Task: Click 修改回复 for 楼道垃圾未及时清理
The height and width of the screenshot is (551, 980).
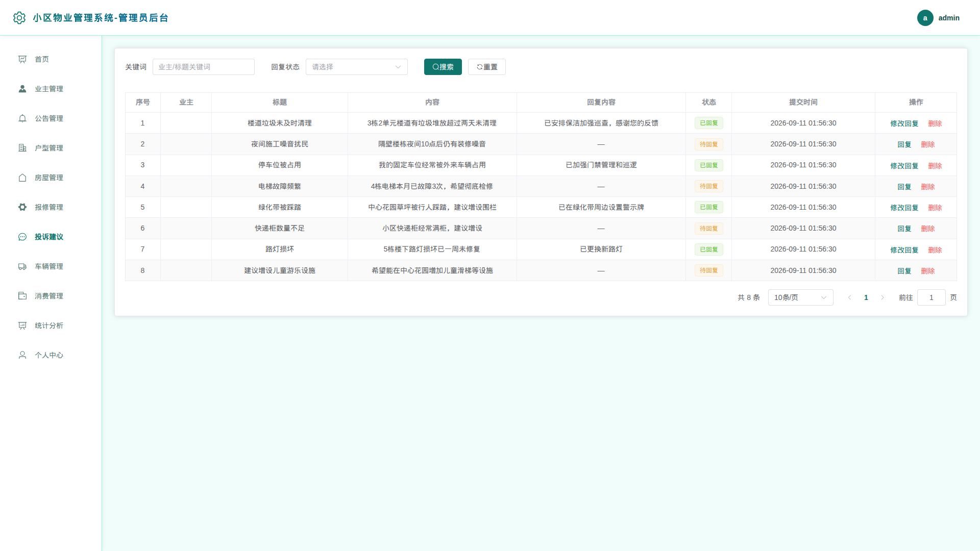Action: click(904, 123)
